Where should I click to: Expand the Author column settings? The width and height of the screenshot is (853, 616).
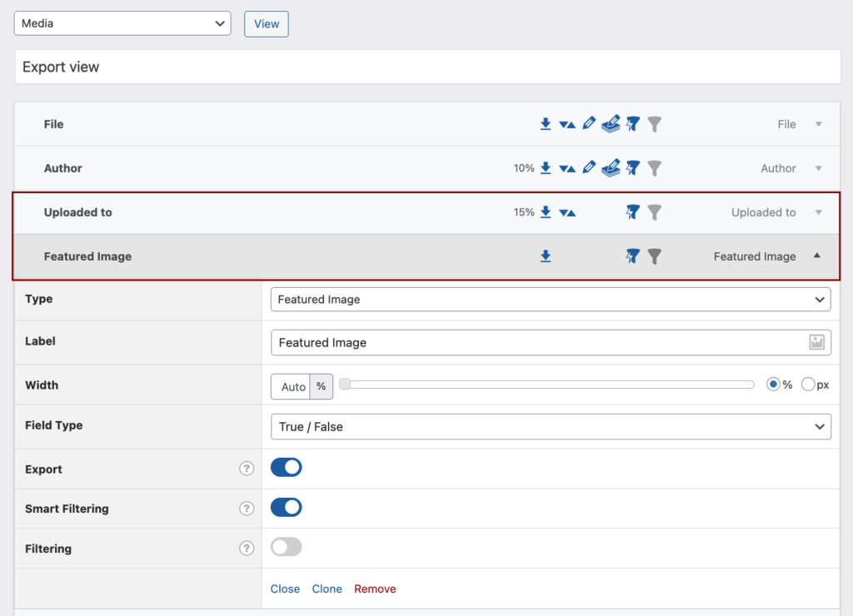pos(817,167)
